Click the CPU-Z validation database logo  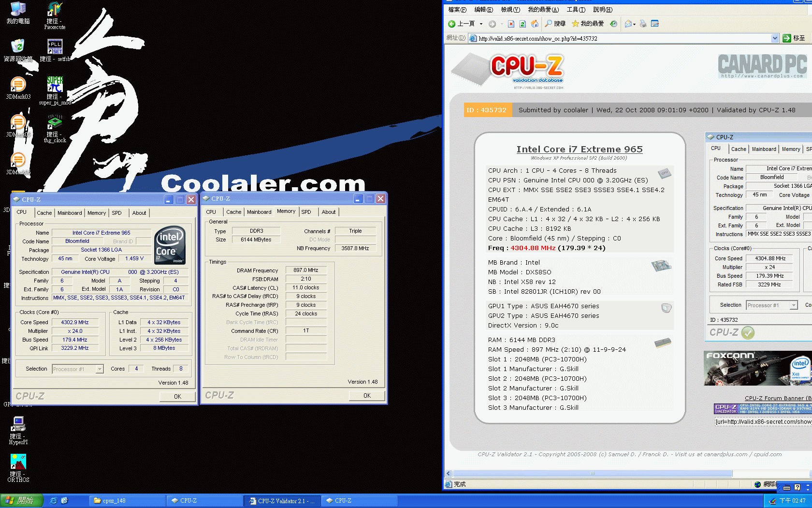click(x=507, y=71)
